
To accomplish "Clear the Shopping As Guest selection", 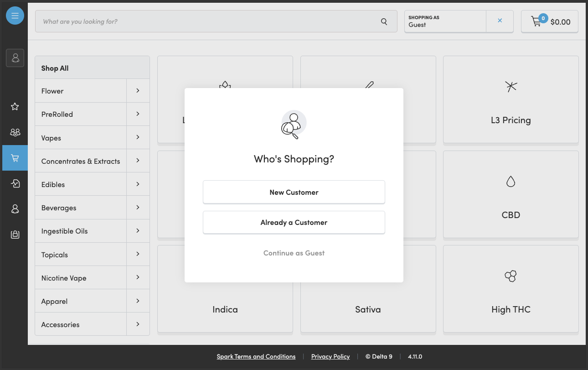I will 500,21.
